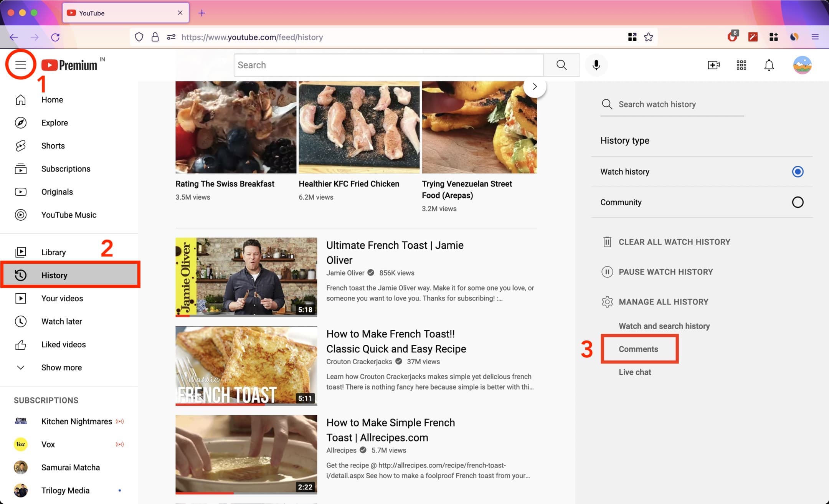Click the search magnifier button
This screenshot has height=504, width=829.
(561, 65)
